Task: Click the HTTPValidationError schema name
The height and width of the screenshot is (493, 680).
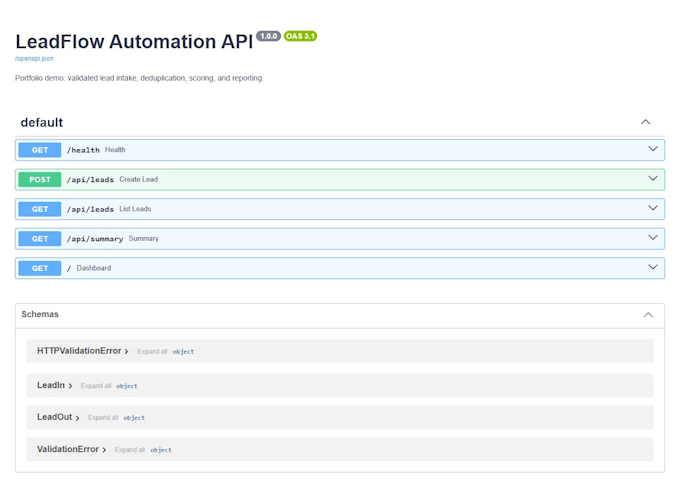Action: (79, 351)
